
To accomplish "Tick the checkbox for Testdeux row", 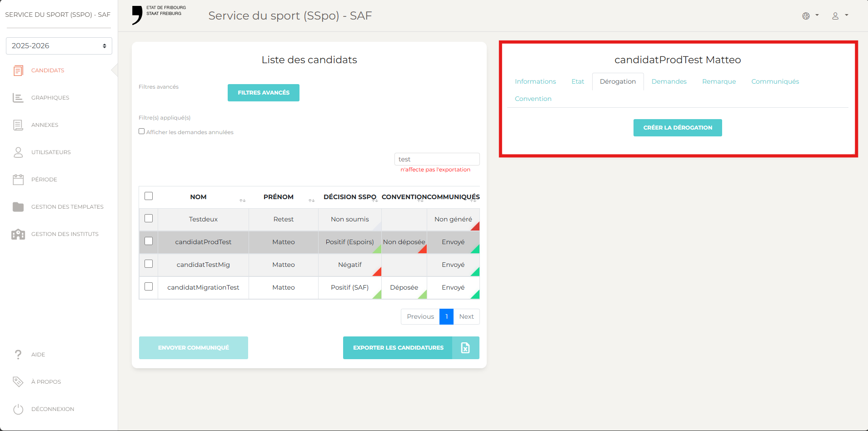I will pos(149,219).
